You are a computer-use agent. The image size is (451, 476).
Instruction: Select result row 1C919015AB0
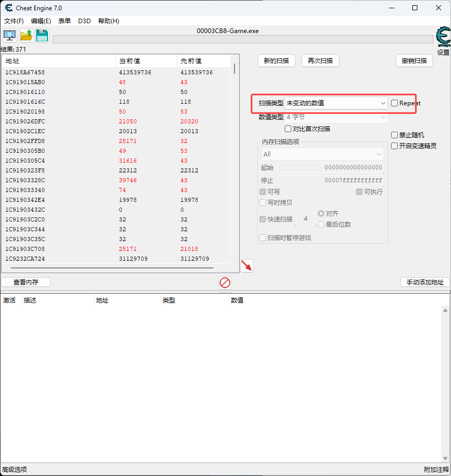click(116, 82)
